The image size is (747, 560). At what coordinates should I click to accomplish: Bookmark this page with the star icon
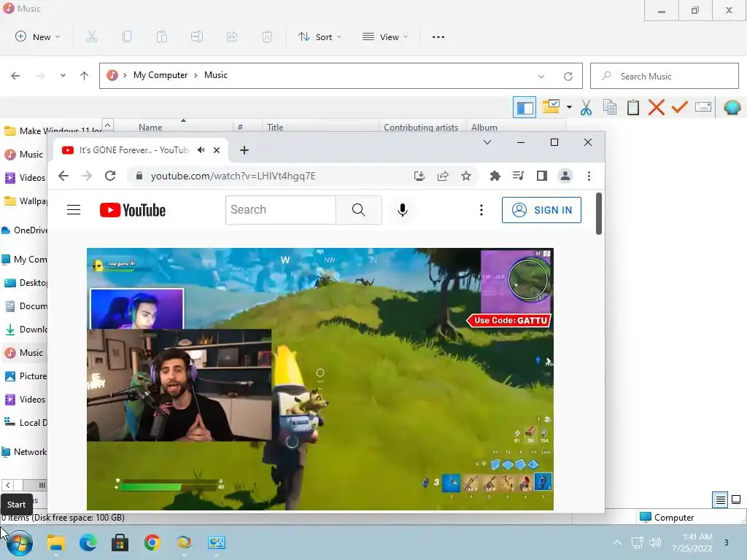pos(466,176)
